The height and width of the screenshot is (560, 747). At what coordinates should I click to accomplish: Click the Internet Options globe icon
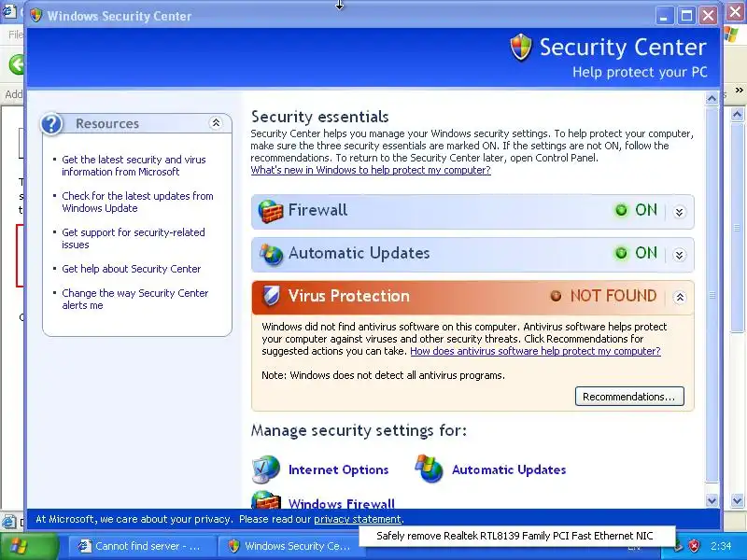pyautogui.click(x=266, y=469)
